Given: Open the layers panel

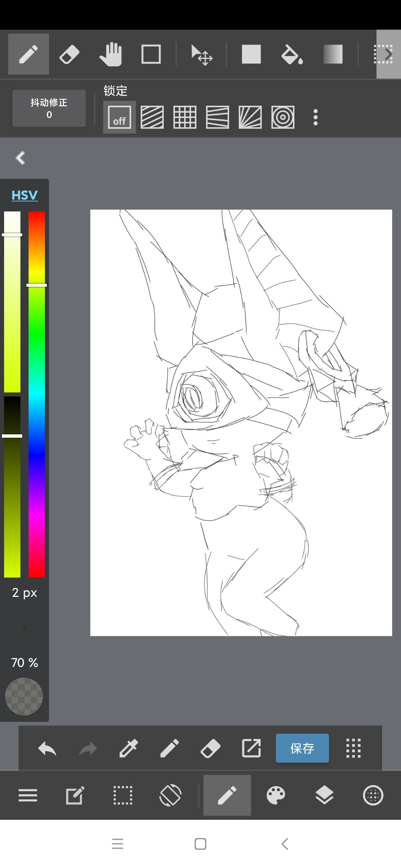Looking at the screenshot, I should pyautogui.click(x=324, y=795).
